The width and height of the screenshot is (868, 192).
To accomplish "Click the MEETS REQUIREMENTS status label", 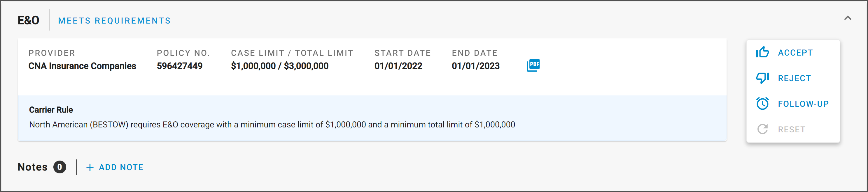I will (114, 21).
